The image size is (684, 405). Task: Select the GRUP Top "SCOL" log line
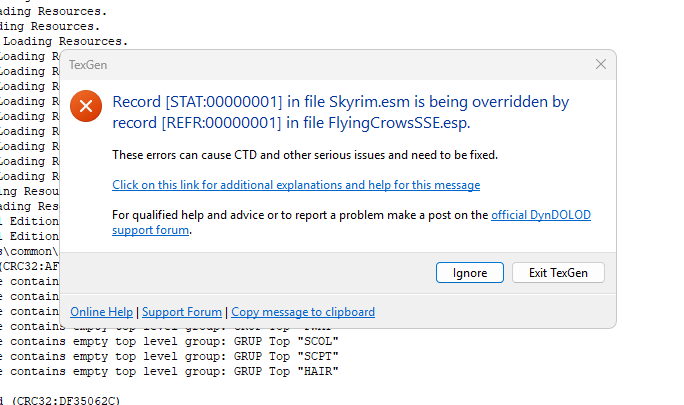pos(170,341)
